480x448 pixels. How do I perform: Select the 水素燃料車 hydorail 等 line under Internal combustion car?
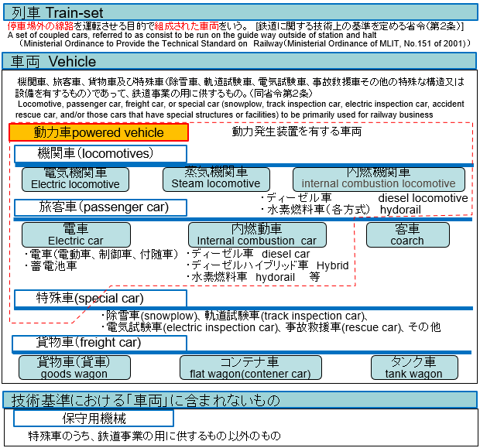coord(253,277)
